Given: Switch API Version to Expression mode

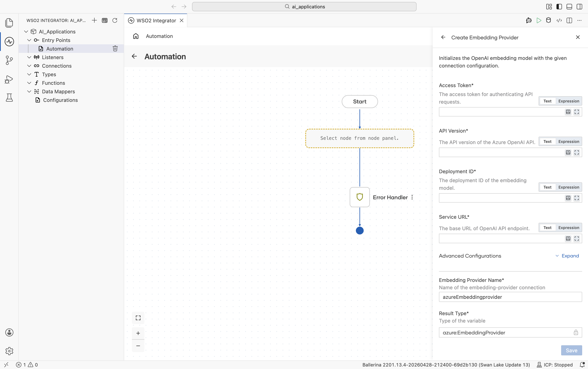Looking at the screenshot, I should click(569, 142).
